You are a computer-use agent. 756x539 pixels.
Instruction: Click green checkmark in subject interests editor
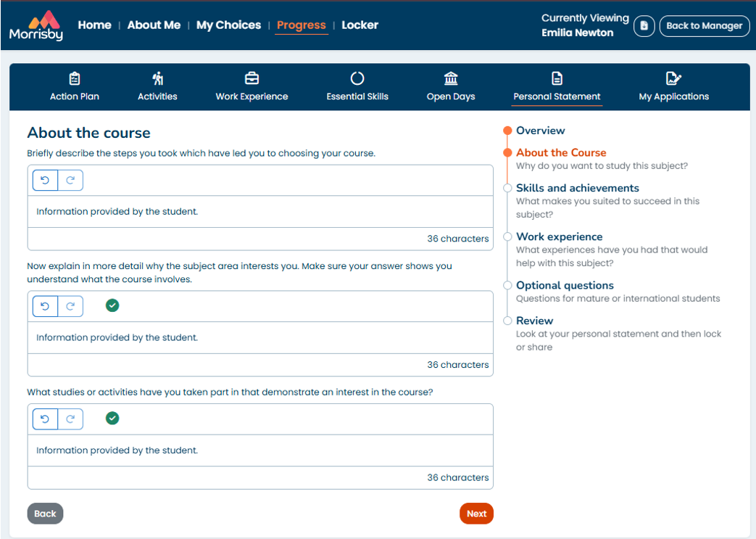click(112, 305)
